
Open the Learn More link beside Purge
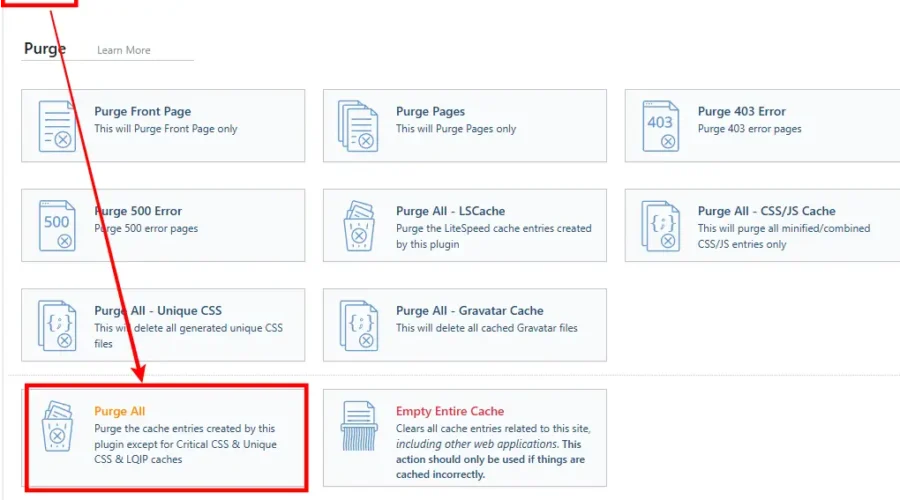tap(123, 50)
